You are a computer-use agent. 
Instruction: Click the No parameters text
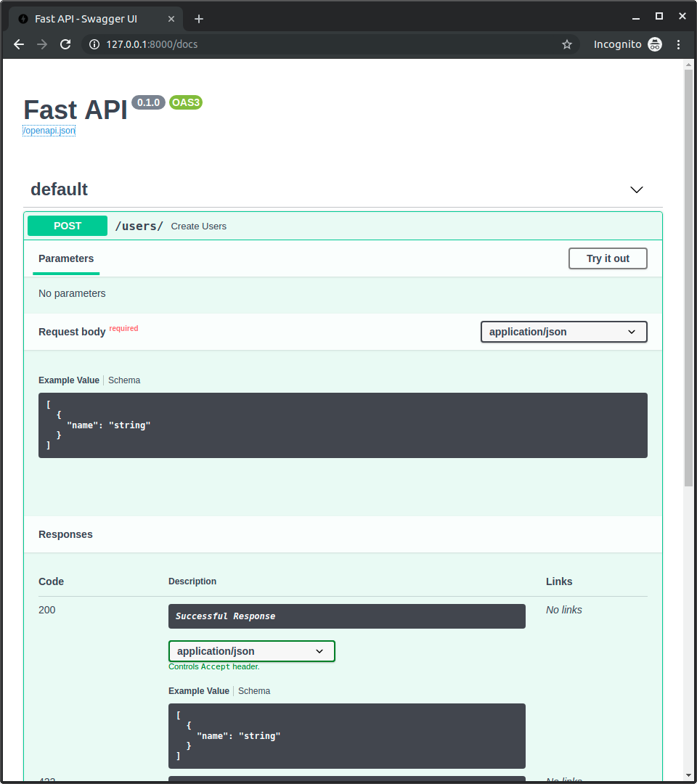[72, 293]
